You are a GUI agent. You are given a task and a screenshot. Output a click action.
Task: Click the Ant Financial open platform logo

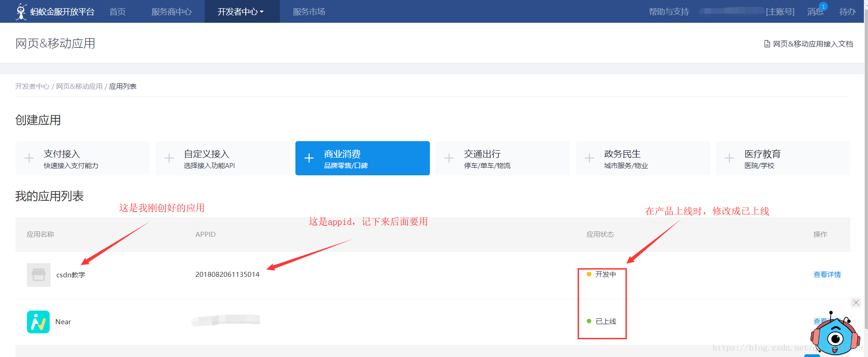[x=55, y=11]
